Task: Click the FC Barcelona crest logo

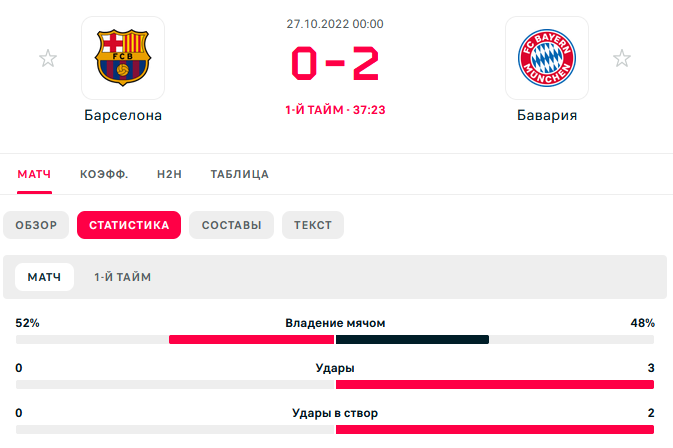Action: [x=123, y=58]
